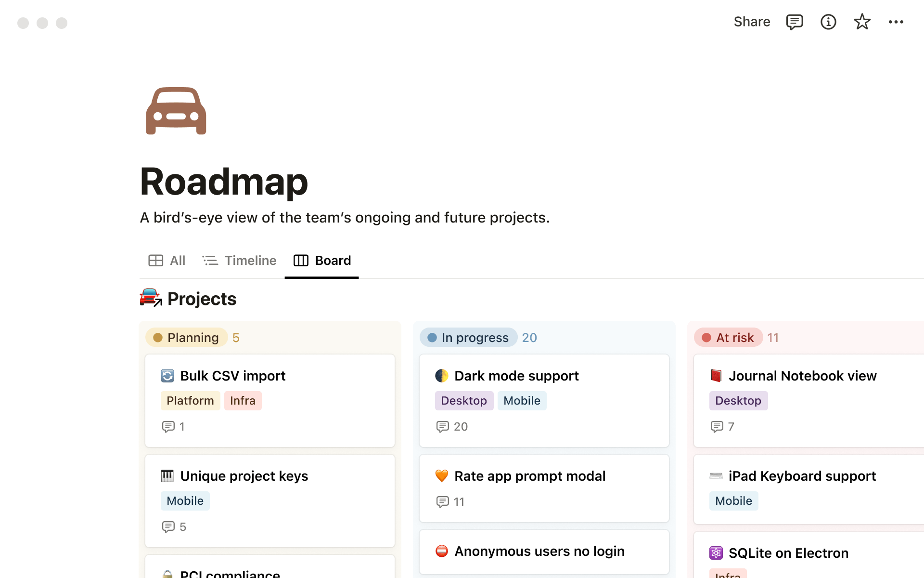The width and height of the screenshot is (924, 578).
Task: Select the Board view tab
Action: click(x=322, y=261)
